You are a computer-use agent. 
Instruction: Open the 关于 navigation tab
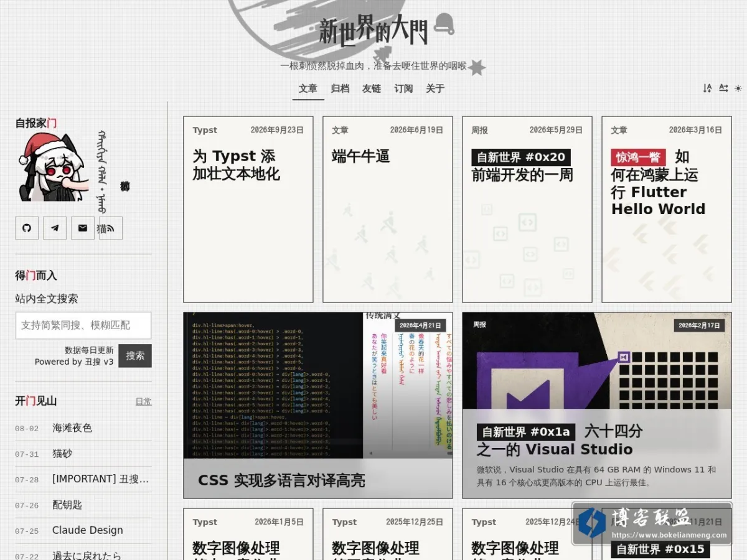point(435,88)
